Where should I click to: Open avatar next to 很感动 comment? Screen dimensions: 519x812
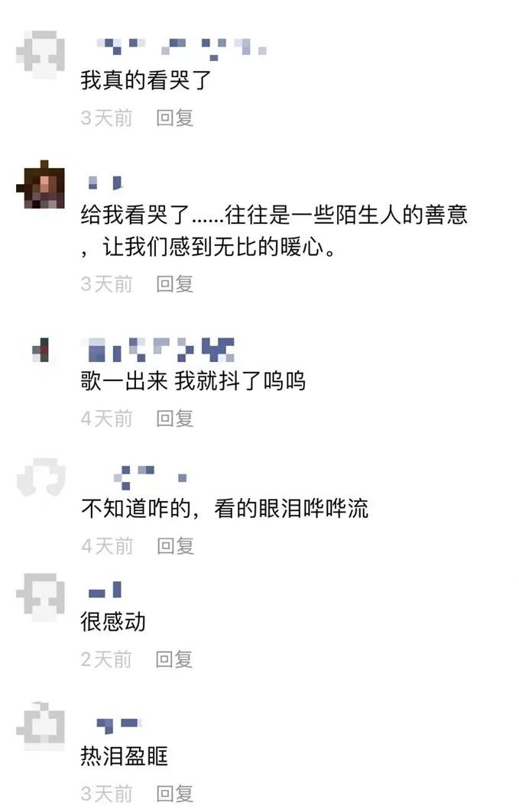click(41, 597)
